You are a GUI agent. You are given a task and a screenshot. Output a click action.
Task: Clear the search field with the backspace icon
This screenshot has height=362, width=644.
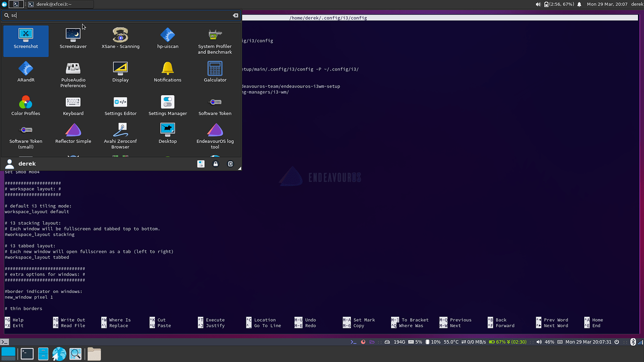click(236, 15)
